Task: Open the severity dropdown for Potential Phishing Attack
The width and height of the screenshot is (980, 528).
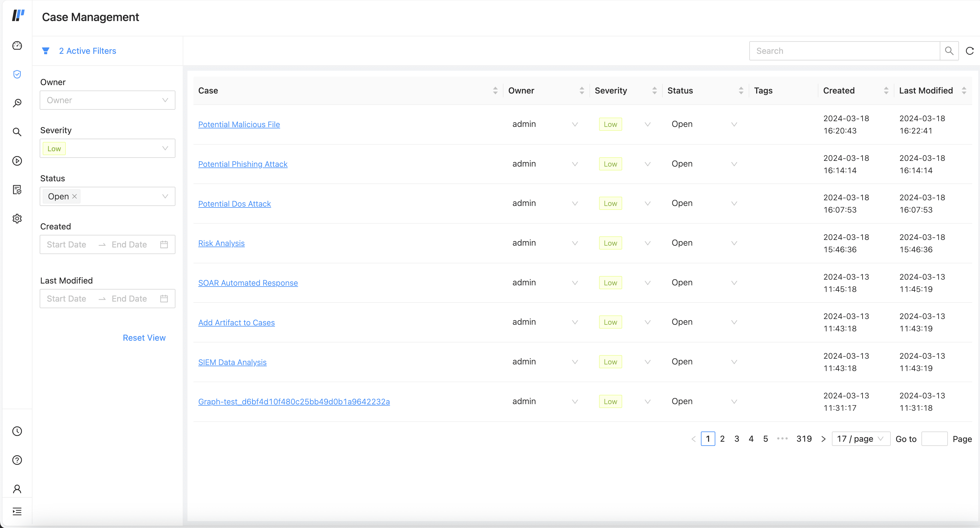Action: (x=647, y=164)
